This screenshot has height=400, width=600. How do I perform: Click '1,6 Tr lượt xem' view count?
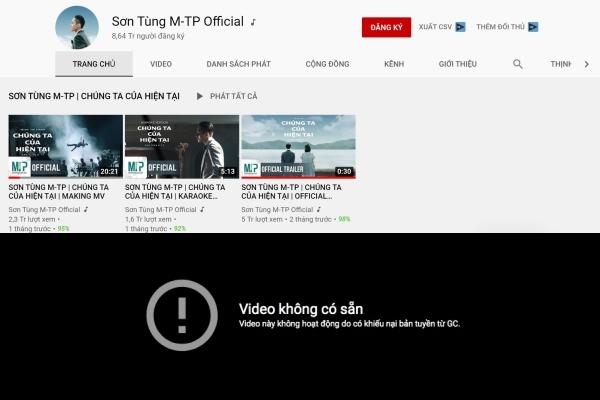[x=148, y=219]
